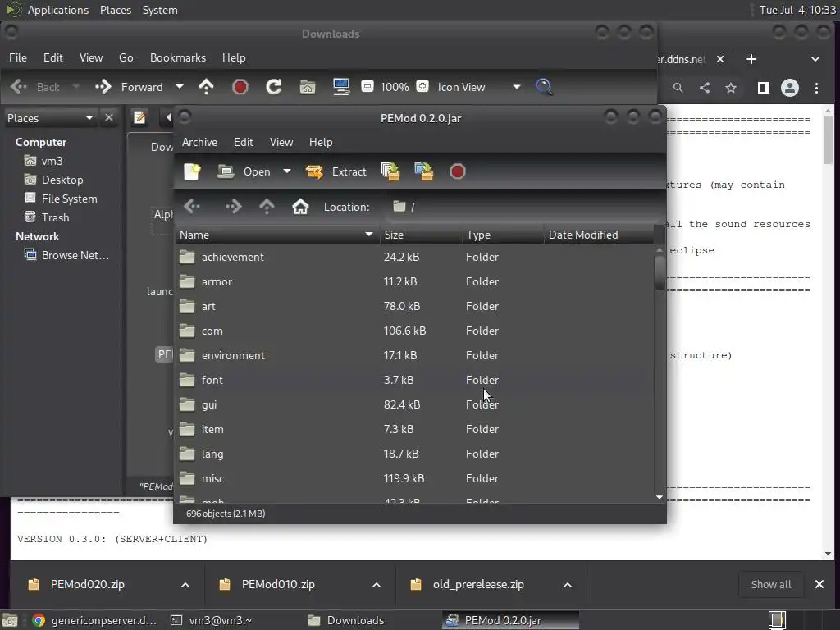This screenshot has height=630, width=840.
Task: Extract files from the PEMod archive
Action: click(x=336, y=171)
